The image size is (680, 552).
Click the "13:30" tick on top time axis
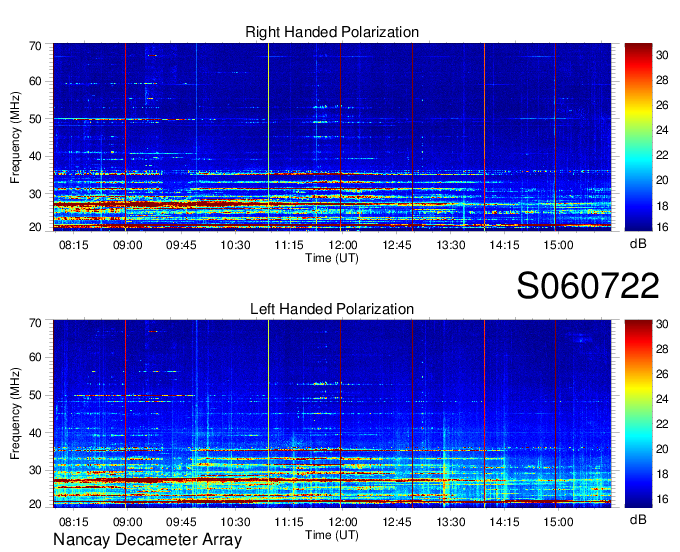coord(451,245)
